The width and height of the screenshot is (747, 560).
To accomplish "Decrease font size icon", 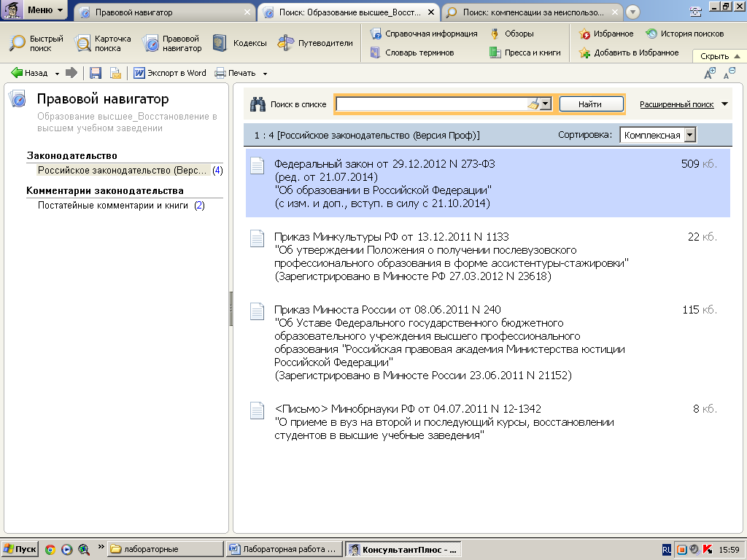I will [x=729, y=74].
